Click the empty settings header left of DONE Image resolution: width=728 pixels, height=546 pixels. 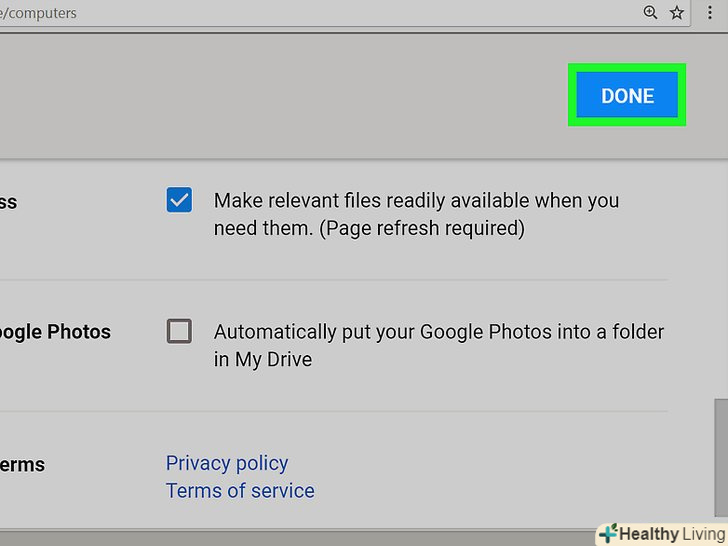280,96
